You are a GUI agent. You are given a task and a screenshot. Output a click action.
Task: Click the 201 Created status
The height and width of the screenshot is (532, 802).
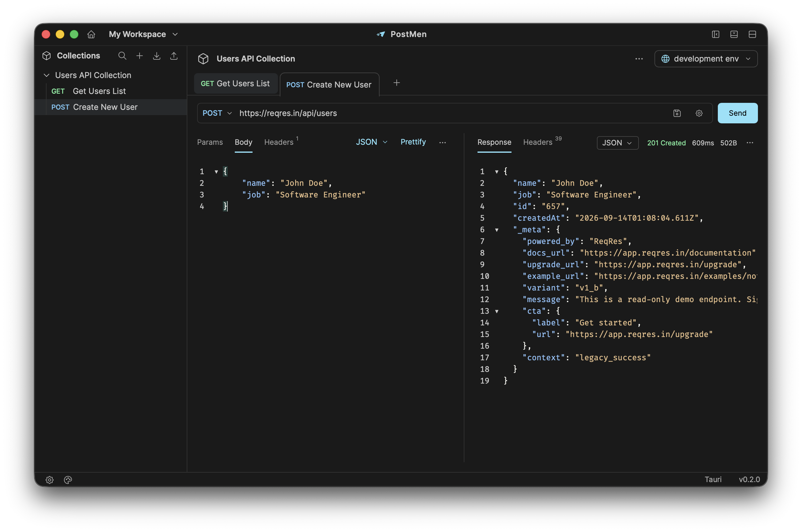(x=666, y=143)
